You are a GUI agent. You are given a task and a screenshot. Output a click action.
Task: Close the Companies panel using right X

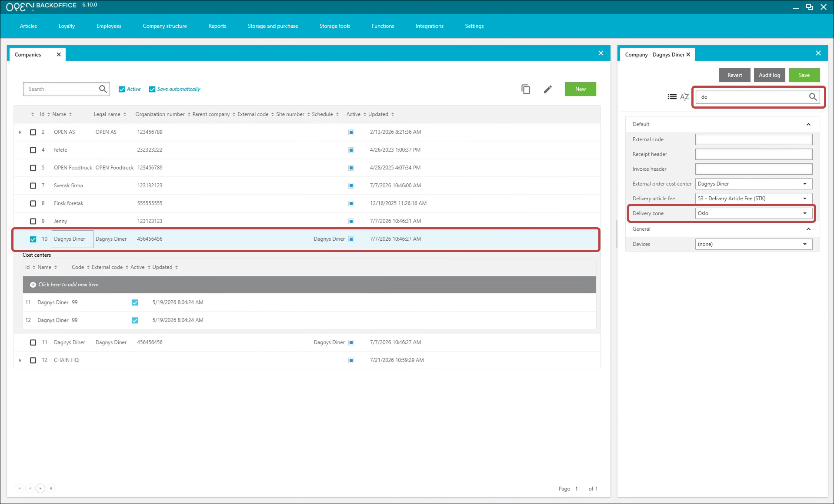[601, 53]
